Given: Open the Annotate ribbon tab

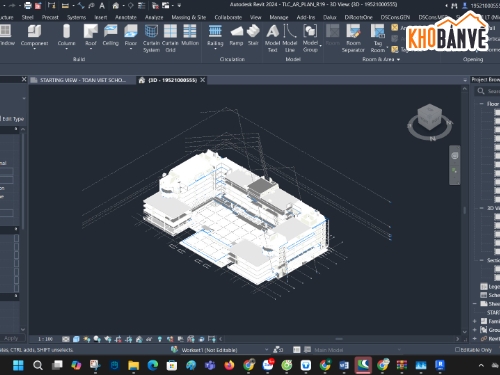Looking at the screenshot, I should 126,17.
